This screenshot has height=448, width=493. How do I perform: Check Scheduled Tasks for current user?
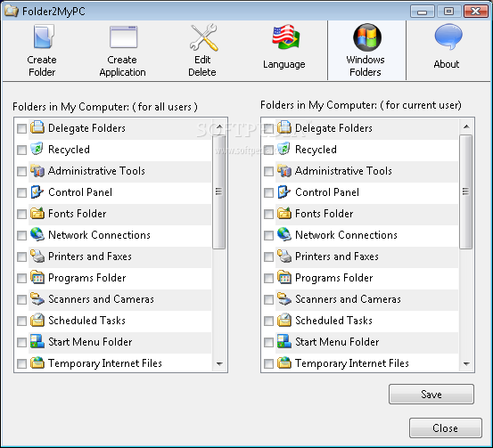(x=269, y=321)
